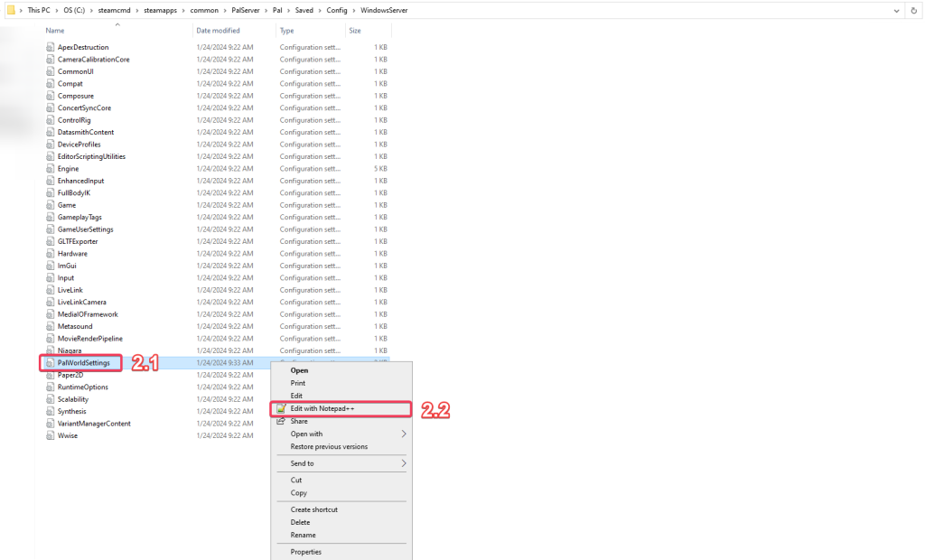
Task: Expand the 'Send to' submenu arrow
Action: [x=406, y=462]
